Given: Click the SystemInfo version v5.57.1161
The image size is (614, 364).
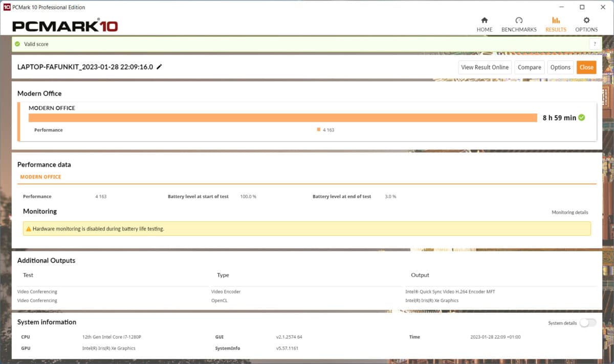Looking at the screenshot, I should (287, 348).
